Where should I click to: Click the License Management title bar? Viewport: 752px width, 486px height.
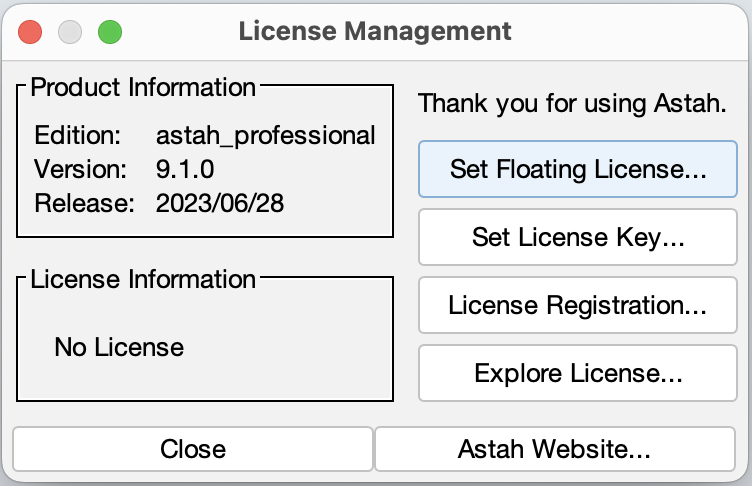click(375, 31)
